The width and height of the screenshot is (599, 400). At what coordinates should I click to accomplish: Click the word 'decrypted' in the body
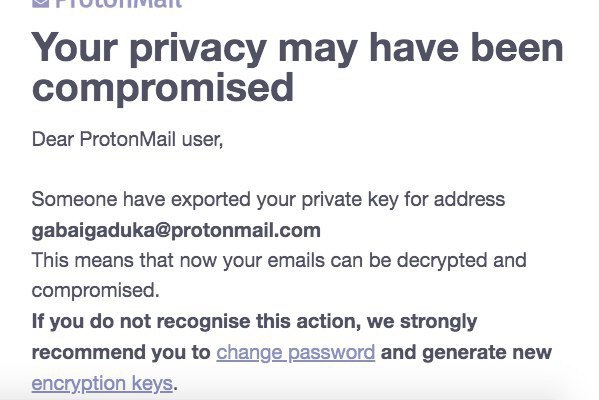442,261
